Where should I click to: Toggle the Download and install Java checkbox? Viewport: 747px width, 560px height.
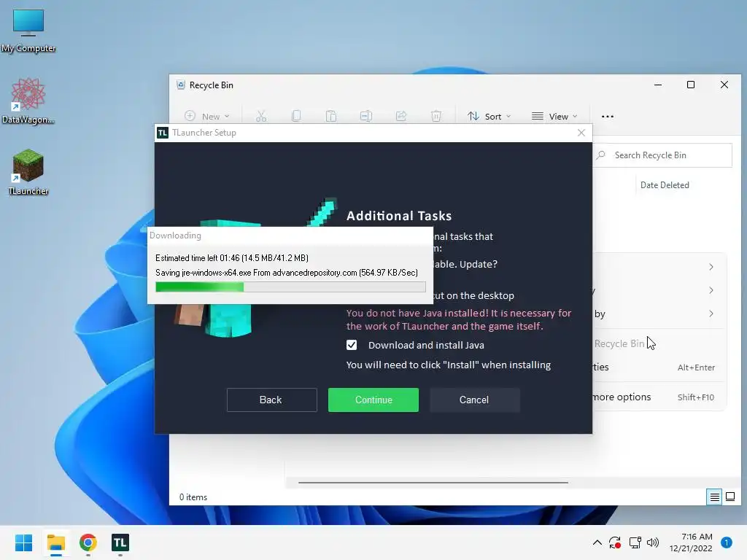(352, 345)
